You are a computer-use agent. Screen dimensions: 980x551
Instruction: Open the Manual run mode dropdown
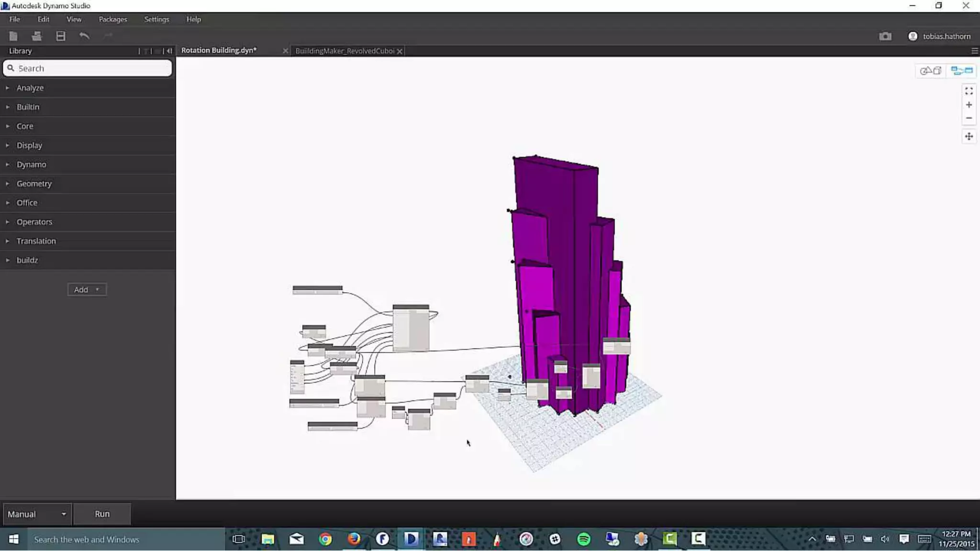(x=37, y=514)
